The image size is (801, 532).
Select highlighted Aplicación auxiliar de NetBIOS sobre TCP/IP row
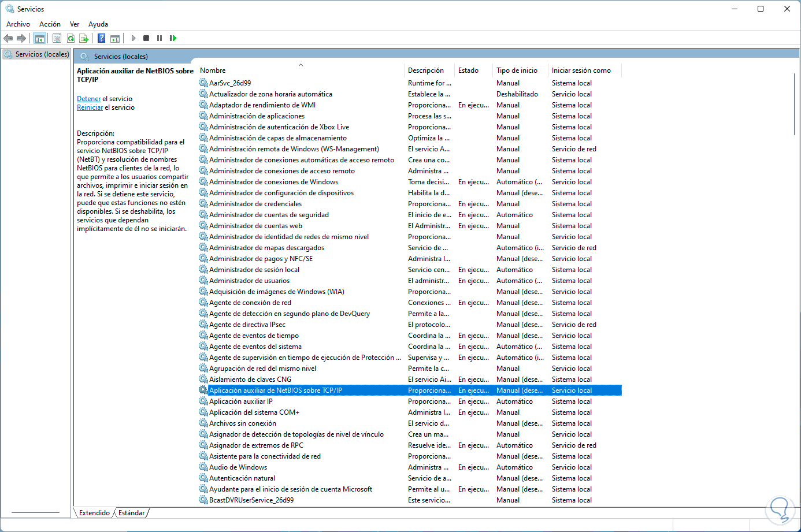[410, 390]
